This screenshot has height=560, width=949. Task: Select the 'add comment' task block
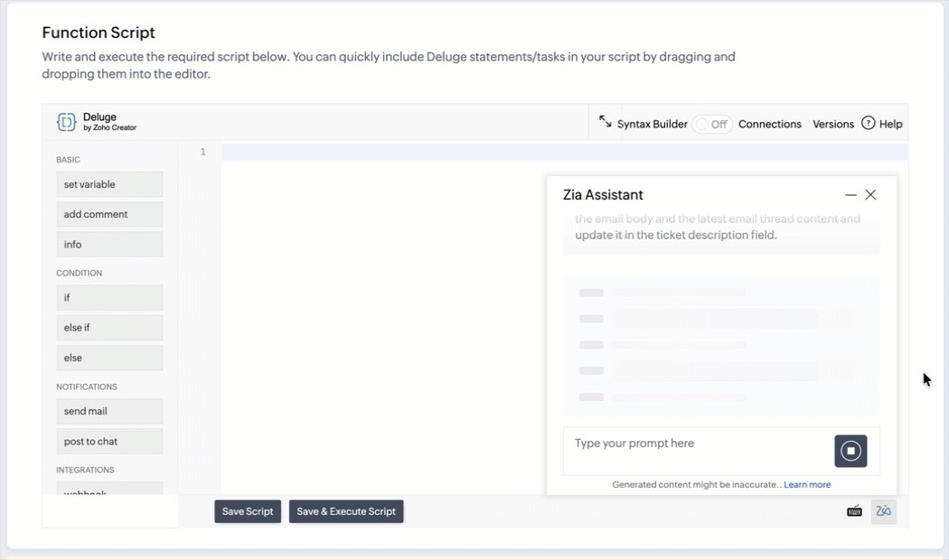tap(108, 214)
